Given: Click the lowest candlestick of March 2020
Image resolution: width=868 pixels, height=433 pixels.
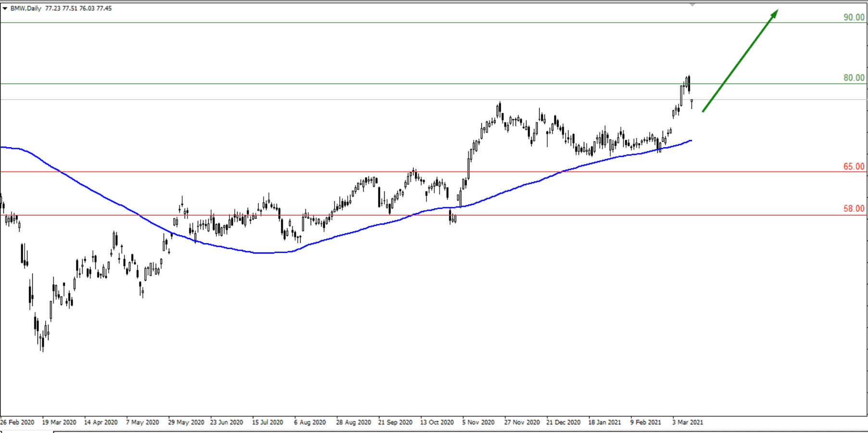Looking at the screenshot, I should [x=42, y=343].
